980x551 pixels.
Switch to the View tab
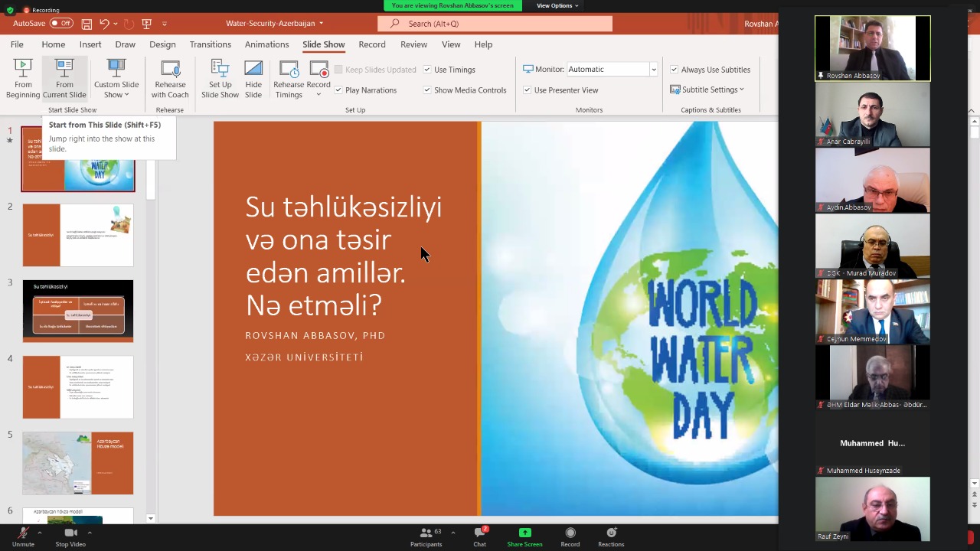click(451, 44)
